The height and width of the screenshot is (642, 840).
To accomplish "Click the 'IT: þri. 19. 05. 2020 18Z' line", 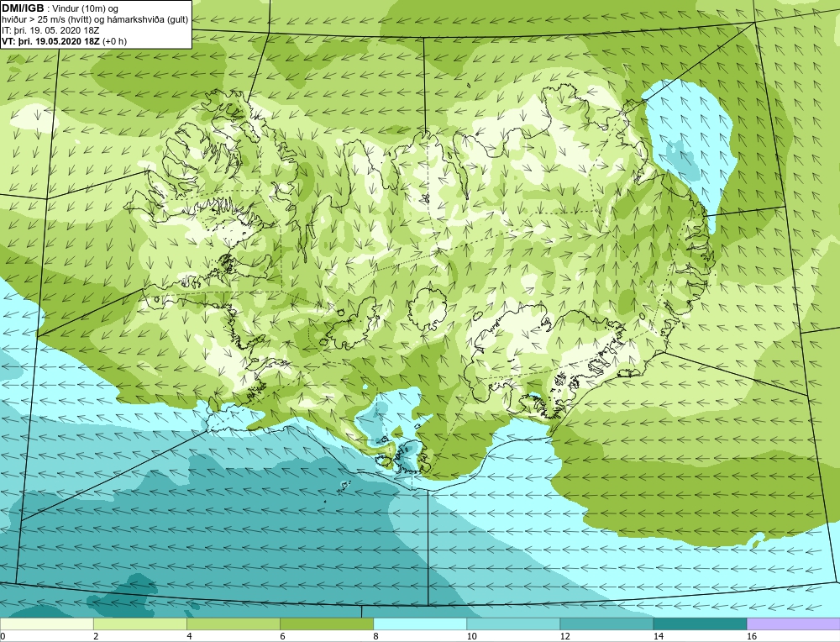I will coord(50,30).
